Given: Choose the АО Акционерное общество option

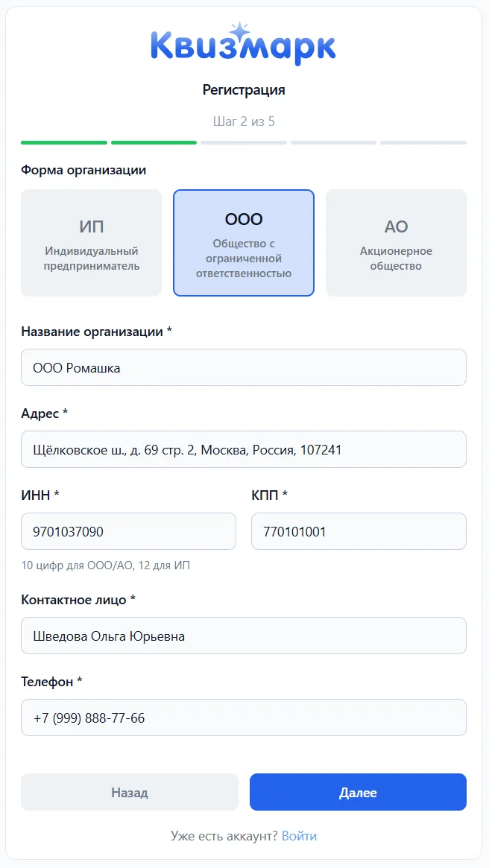Looking at the screenshot, I should click(x=396, y=243).
